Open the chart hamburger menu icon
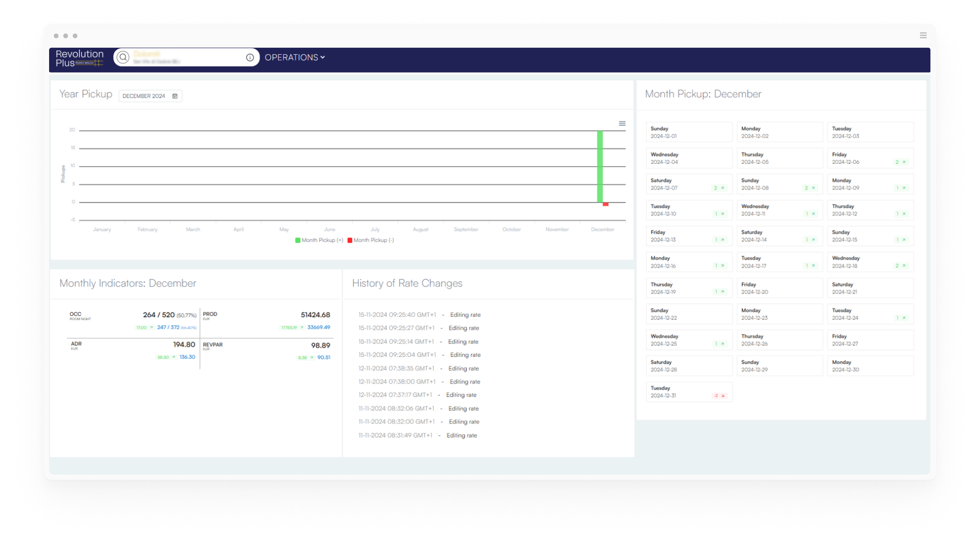 click(x=622, y=123)
